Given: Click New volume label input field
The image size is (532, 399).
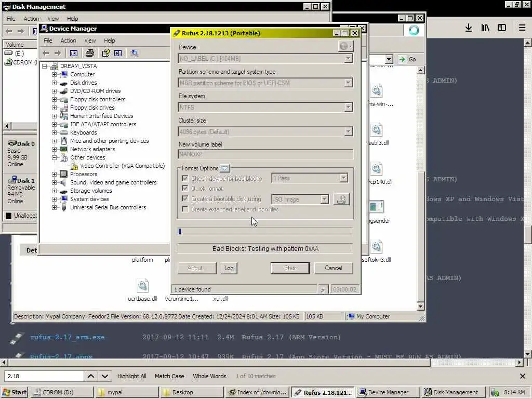Looking at the screenshot, I should click(265, 154).
